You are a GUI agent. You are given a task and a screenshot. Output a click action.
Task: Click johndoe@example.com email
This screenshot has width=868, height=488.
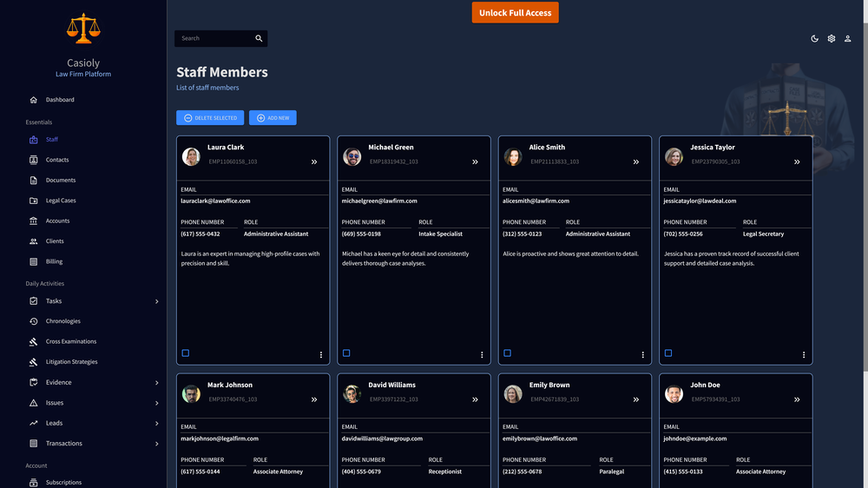click(x=694, y=439)
